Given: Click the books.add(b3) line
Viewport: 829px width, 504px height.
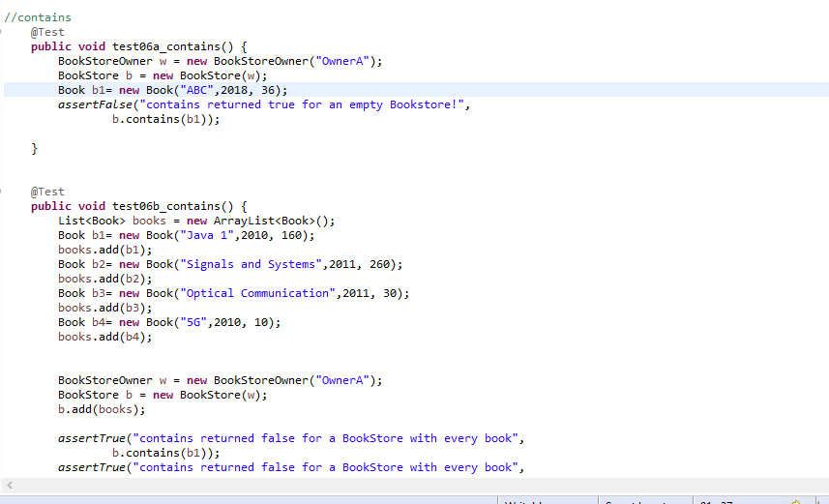Looking at the screenshot, I should click(x=105, y=309).
